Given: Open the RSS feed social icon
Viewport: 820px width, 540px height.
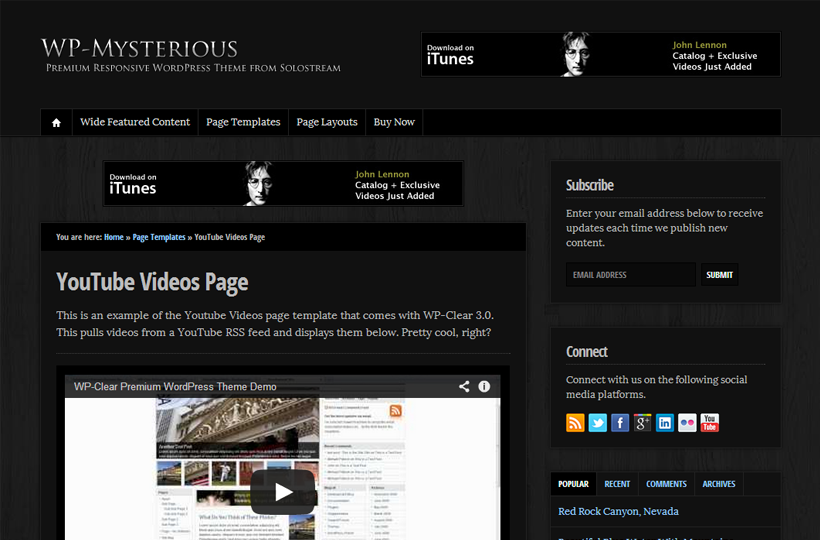Looking at the screenshot, I should [575, 422].
